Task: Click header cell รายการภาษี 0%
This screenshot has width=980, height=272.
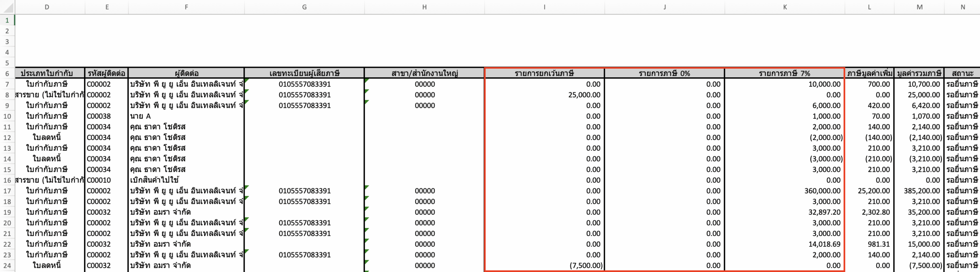Action: pos(665,73)
